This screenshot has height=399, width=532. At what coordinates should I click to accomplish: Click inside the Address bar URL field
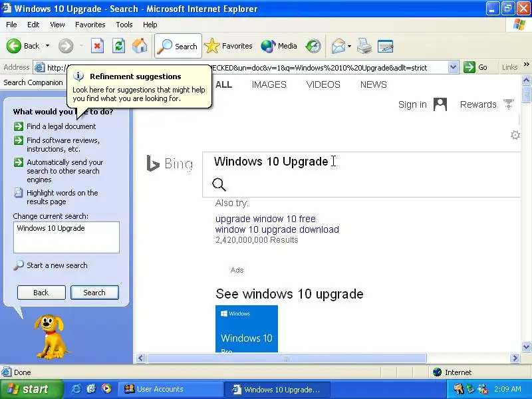247,68
